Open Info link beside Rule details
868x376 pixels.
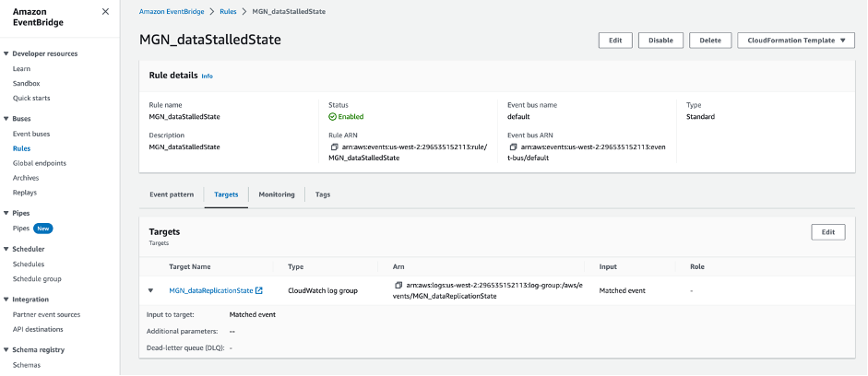pos(207,76)
